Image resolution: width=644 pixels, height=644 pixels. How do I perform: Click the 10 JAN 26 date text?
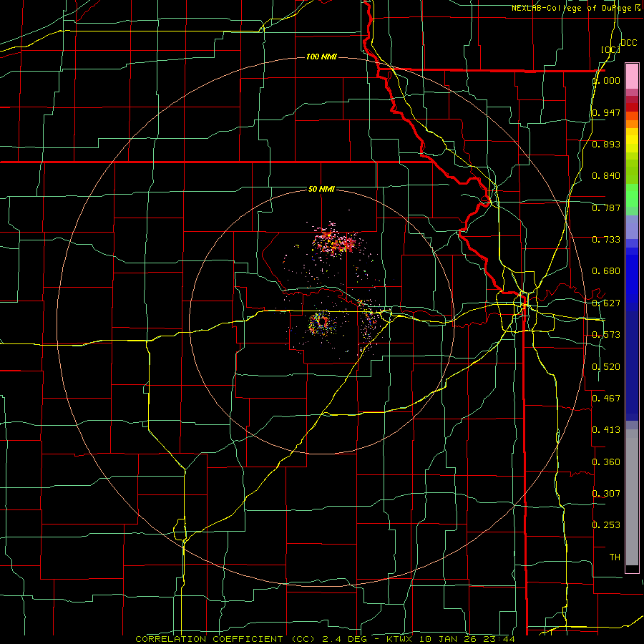coord(447,639)
